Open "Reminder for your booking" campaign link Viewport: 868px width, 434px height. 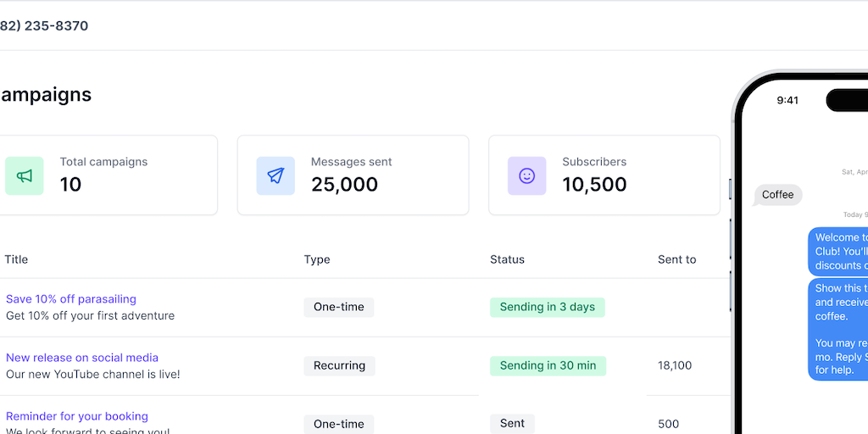click(77, 416)
